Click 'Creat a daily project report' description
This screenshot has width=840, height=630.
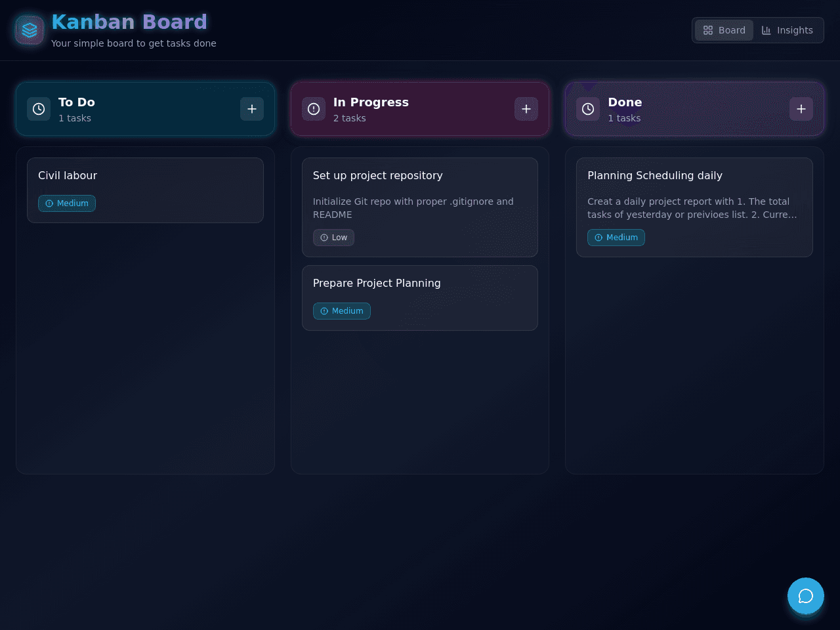(x=692, y=208)
